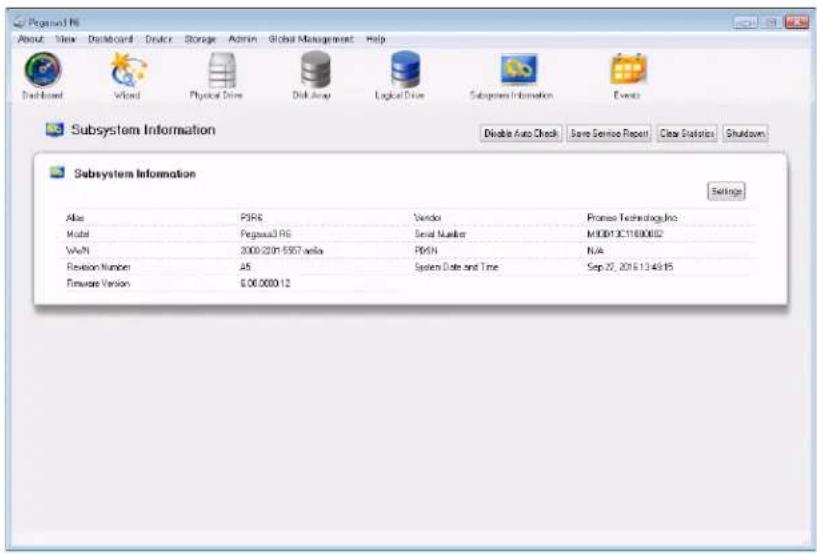Click the Subsystem Information panel icon
Viewport: 817px width, 554px height.
pyautogui.click(x=57, y=172)
